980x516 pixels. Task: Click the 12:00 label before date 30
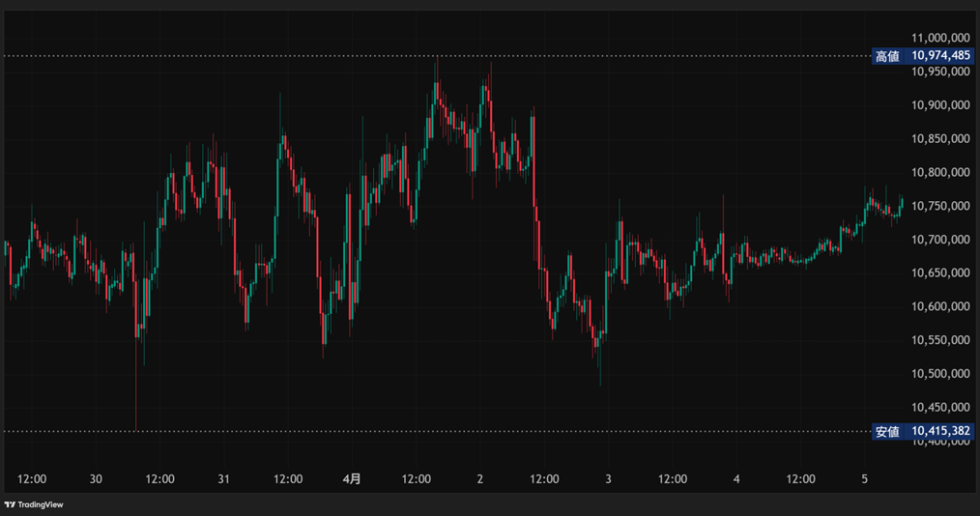point(32,479)
